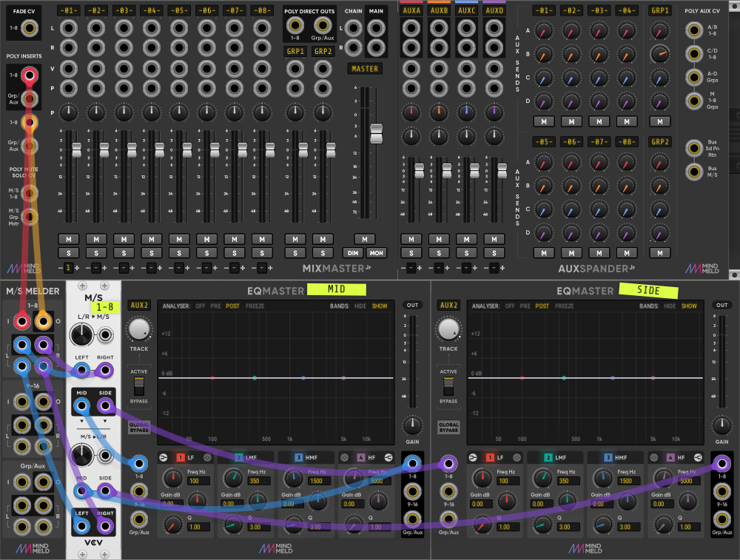Click track -01- L input jack

(x=68, y=28)
